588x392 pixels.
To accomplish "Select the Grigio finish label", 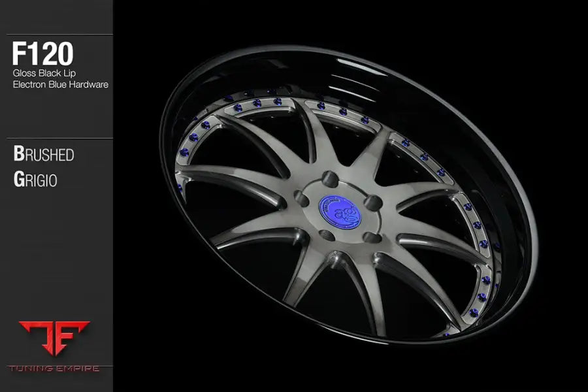I will (35, 180).
